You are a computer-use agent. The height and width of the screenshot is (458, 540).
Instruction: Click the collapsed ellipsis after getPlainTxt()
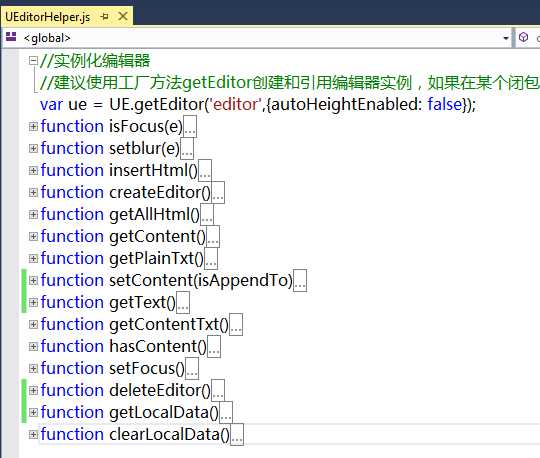[211, 259]
